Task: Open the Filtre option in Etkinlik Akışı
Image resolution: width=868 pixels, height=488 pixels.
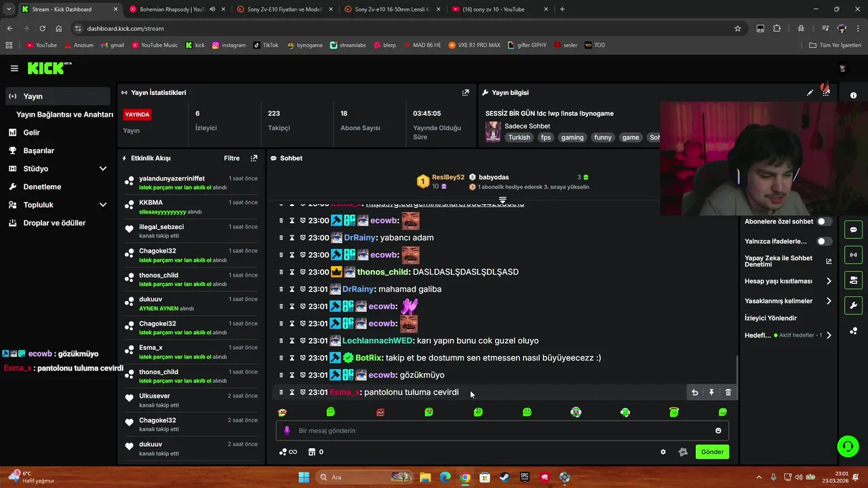Action: coord(232,158)
